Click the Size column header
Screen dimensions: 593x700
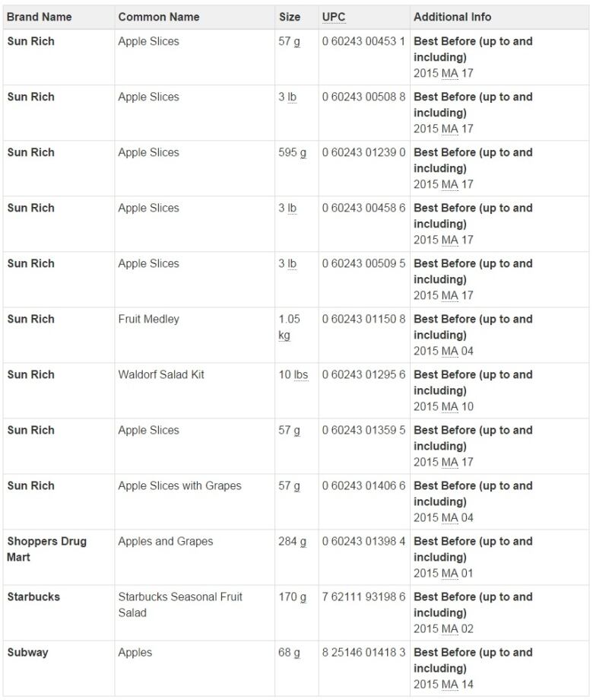289,17
